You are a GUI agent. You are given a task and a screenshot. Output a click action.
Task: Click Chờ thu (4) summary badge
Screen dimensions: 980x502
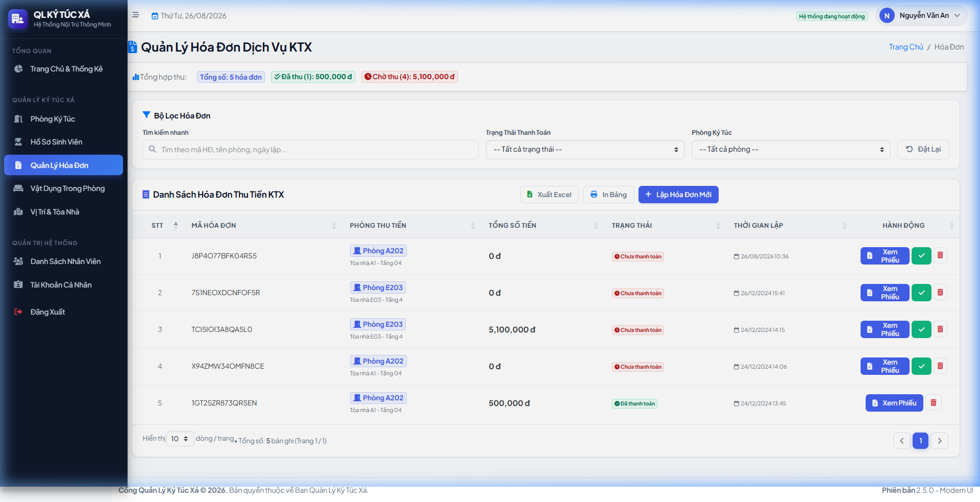pos(409,77)
